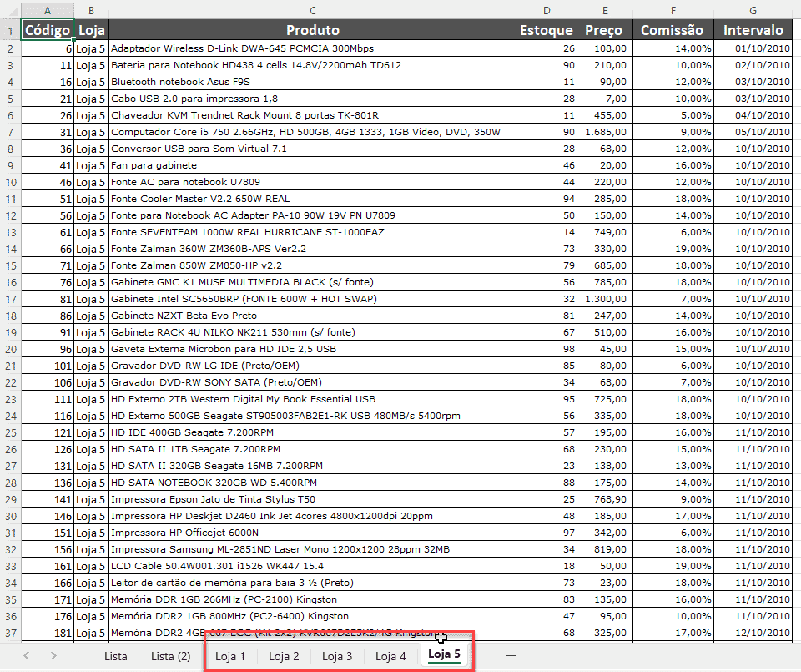Select the Bluetooth notebook Asus F9S cell
The height and width of the screenshot is (672, 801).
pyautogui.click(x=313, y=82)
